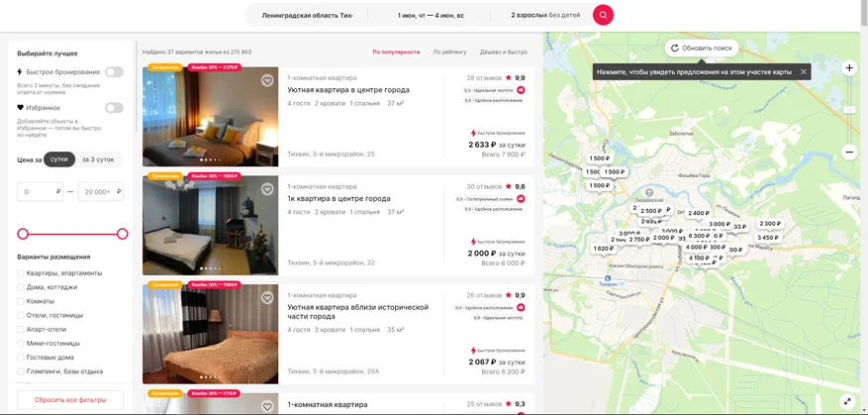The width and height of the screenshot is (868, 415).
Task: Favorite the '1к квартира в центре города' listing
Action: coord(267,189)
